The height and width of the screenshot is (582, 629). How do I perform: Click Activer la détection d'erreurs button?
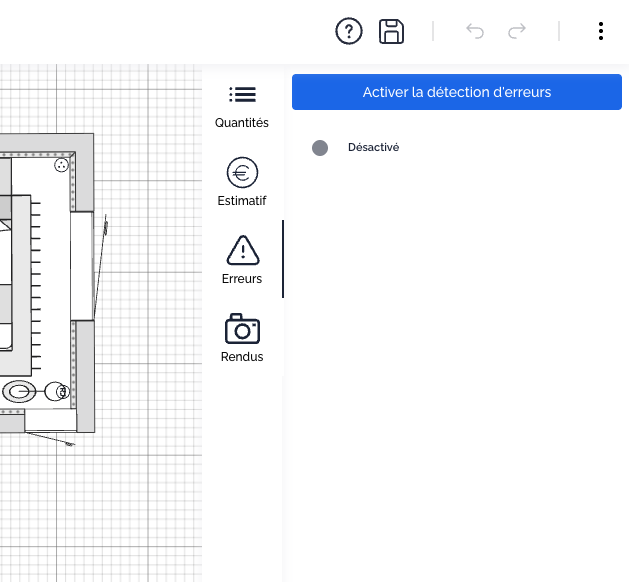tap(457, 92)
